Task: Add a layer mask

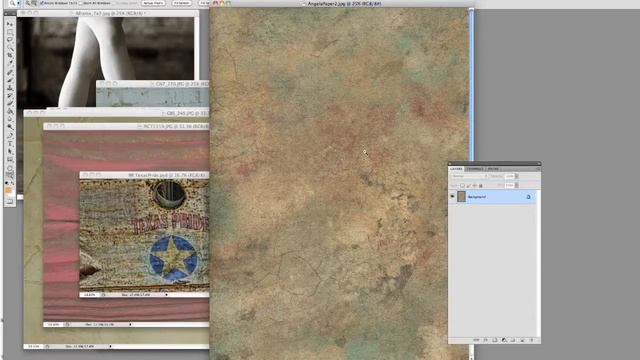Action: 495,340
